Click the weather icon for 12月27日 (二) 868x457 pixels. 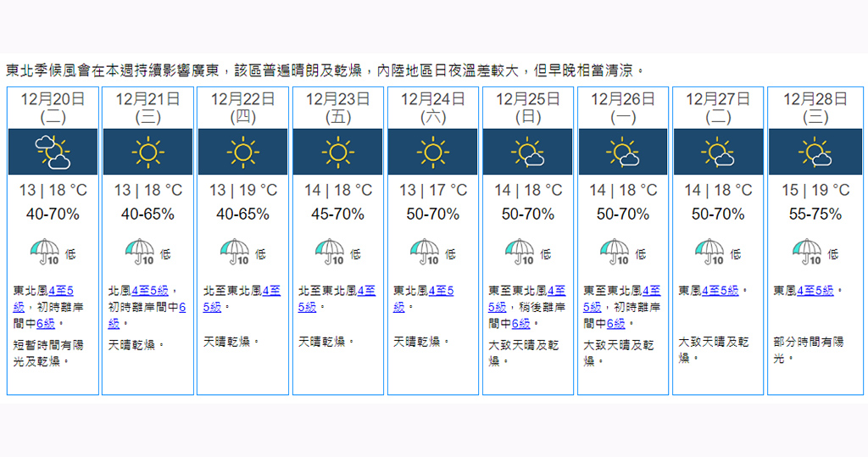(717, 153)
